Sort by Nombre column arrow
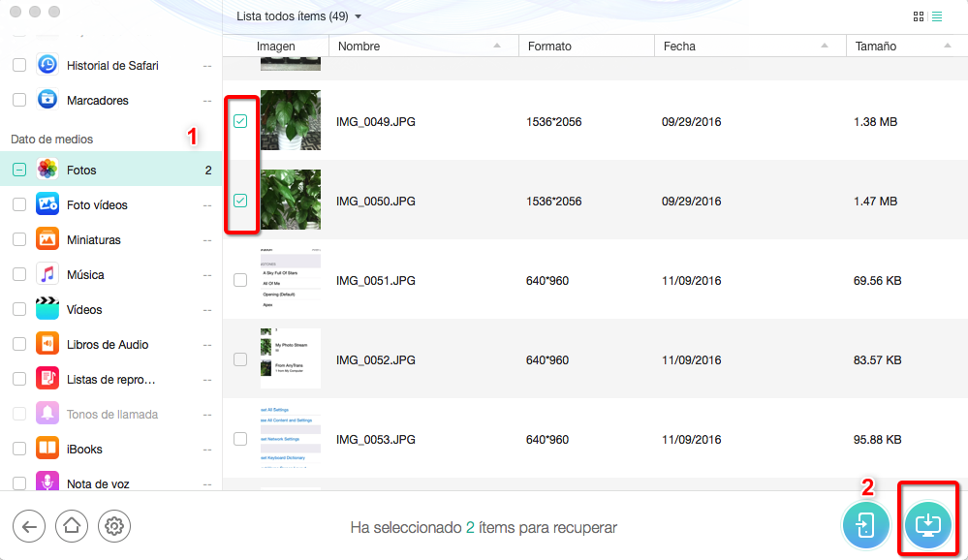The height and width of the screenshot is (560, 968). pos(497,46)
